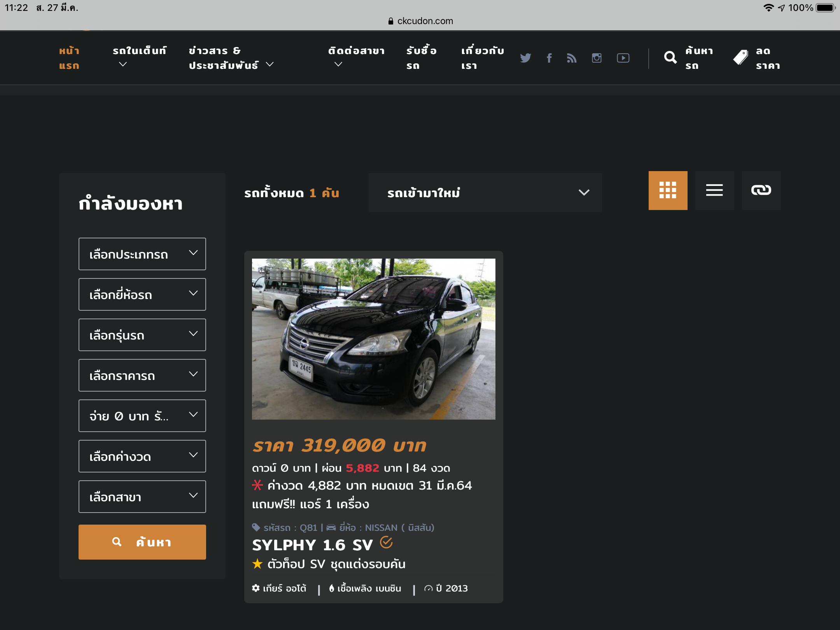Open the รถในเต็นท์ menu

point(139,56)
